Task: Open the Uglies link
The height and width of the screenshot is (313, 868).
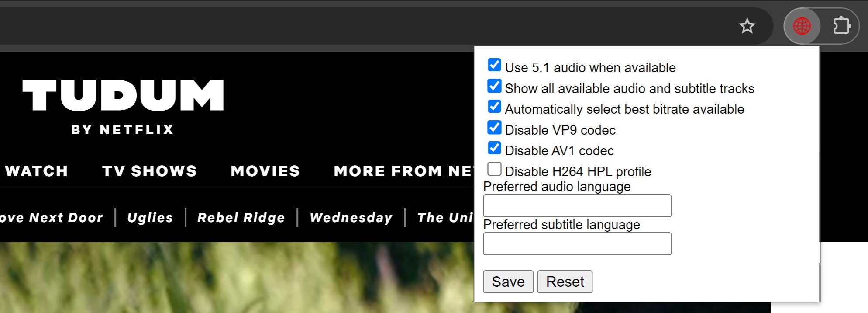Action: 150,218
